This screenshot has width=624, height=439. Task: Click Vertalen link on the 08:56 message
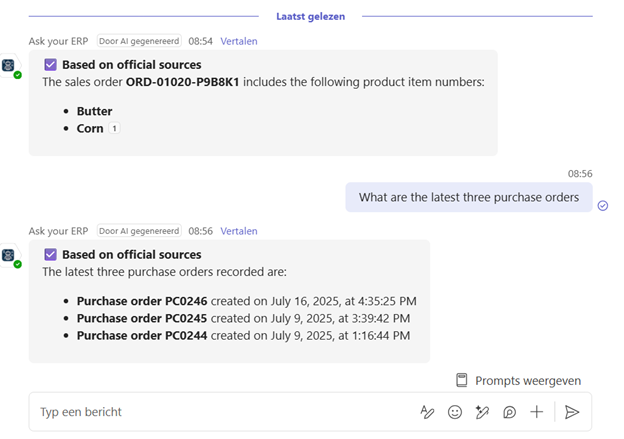pyautogui.click(x=239, y=231)
